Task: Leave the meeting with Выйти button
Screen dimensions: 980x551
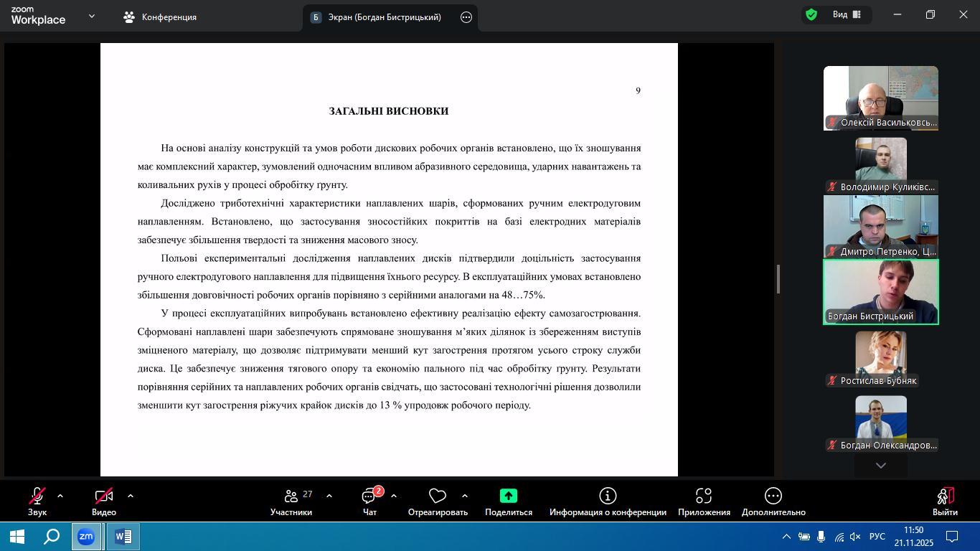Action: [945, 501]
